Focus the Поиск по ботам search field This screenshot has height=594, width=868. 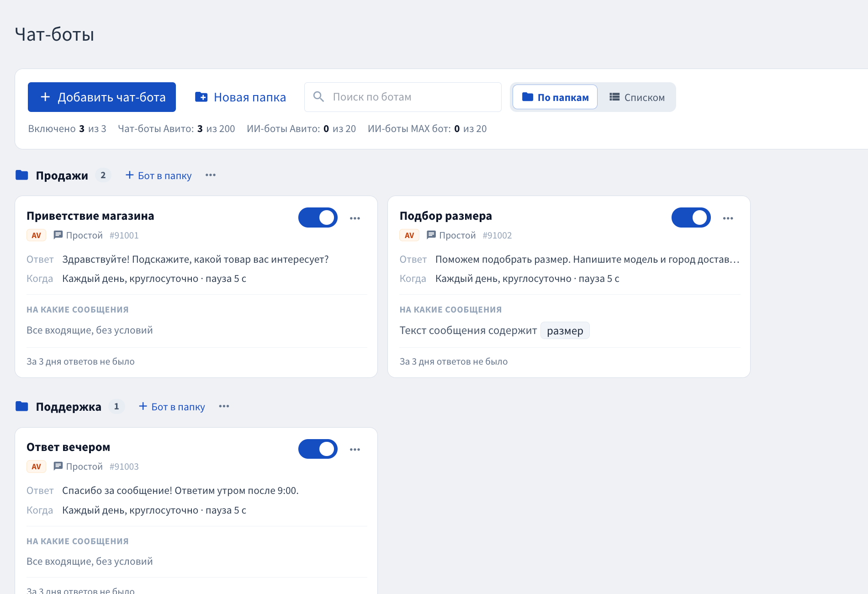[403, 97]
